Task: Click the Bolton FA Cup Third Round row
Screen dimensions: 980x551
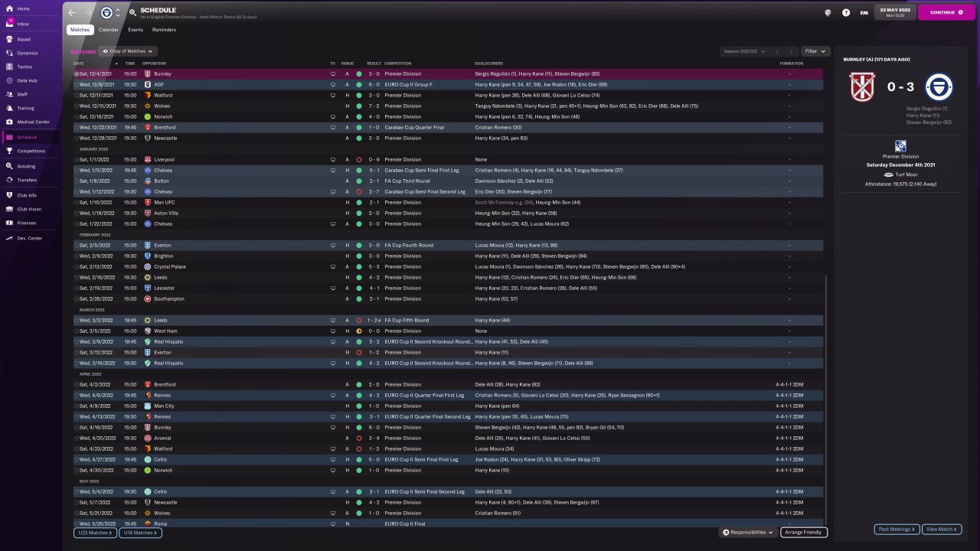Action: pos(448,181)
